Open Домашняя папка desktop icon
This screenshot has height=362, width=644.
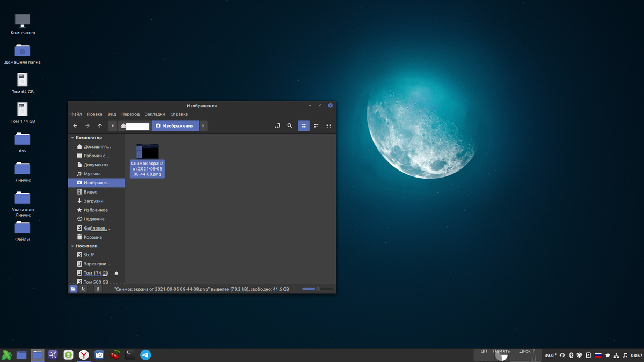[23, 54]
